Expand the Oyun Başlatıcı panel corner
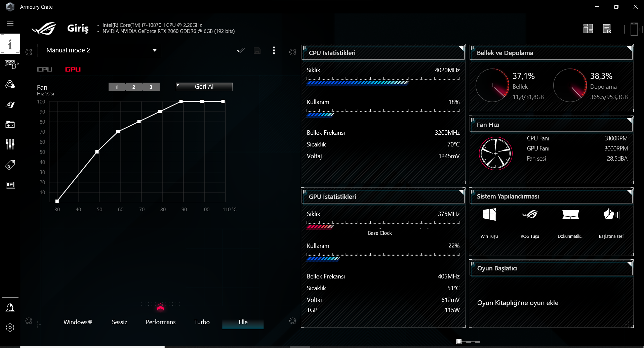The image size is (644, 348). click(630, 264)
